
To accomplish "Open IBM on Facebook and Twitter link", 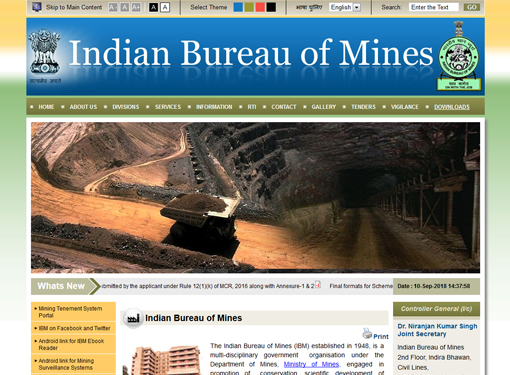I will click(x=73, y=328).
